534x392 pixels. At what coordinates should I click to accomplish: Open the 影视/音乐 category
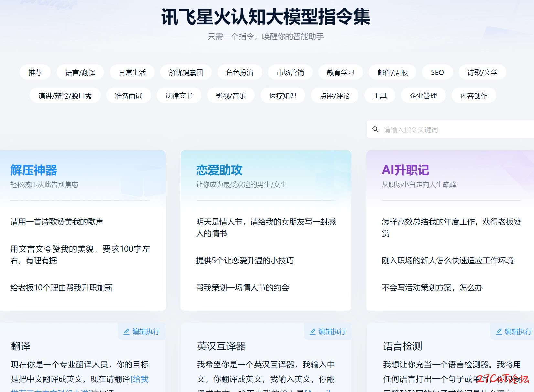pyautogui.click(x=231, y=96)
